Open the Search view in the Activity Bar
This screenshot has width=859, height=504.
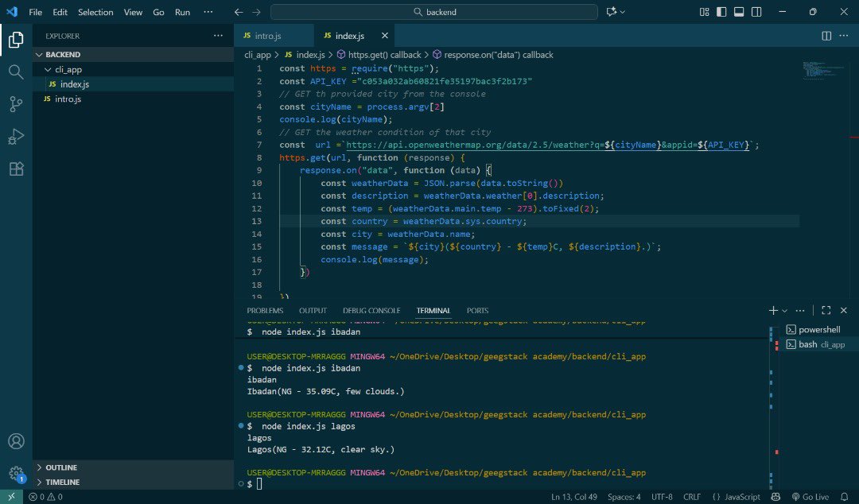16,72
